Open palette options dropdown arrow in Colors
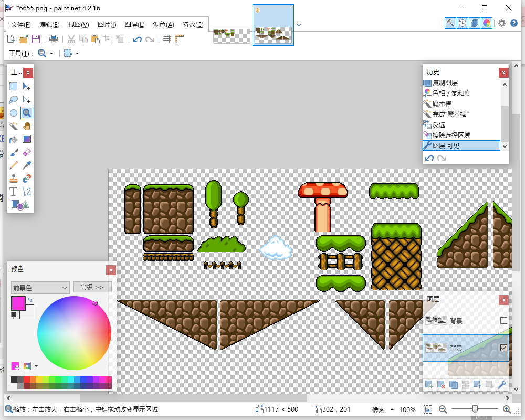 point(36,366)
